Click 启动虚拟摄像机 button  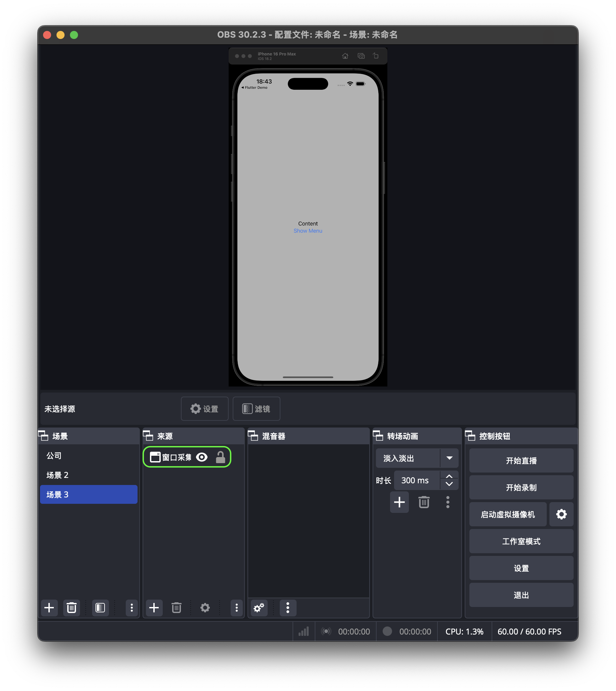click(508, 515)
